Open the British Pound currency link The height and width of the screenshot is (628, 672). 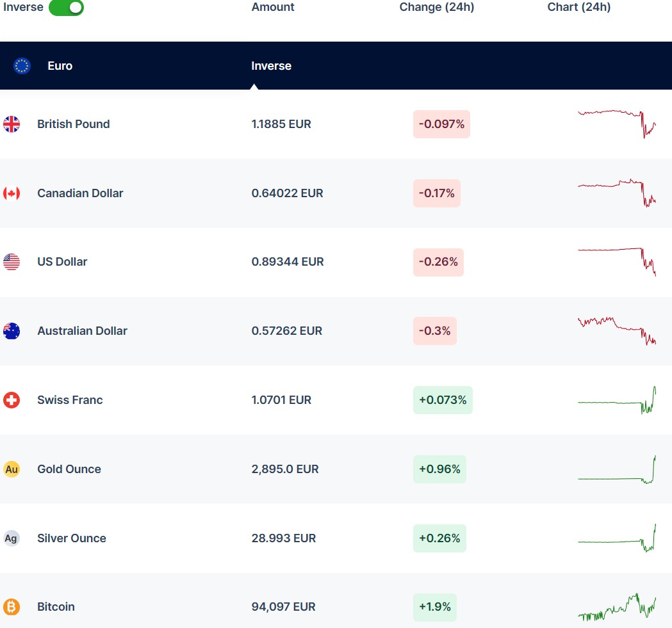73,124
